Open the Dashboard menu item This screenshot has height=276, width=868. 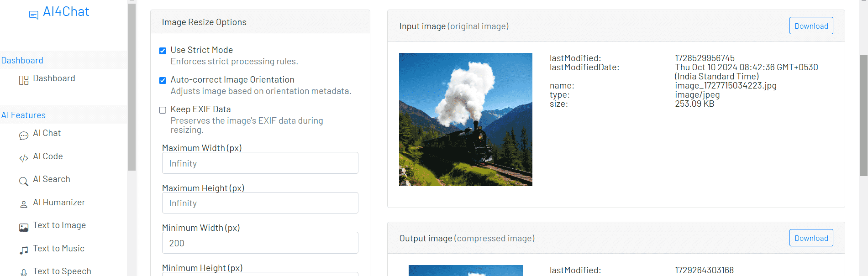(x=54, y=78)
